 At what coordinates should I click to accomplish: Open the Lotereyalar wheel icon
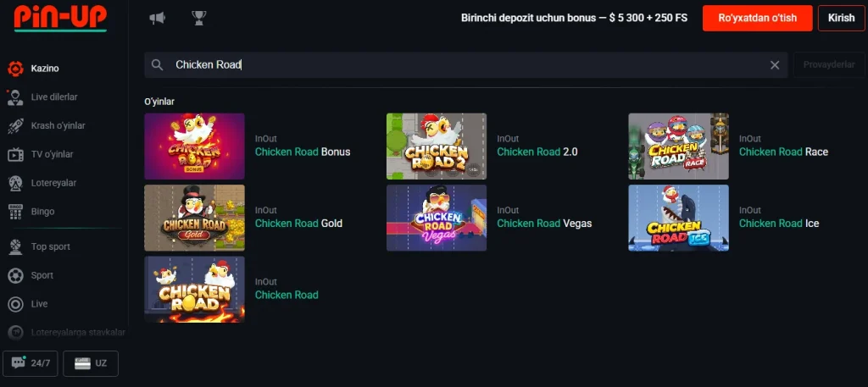click(15, 183)
